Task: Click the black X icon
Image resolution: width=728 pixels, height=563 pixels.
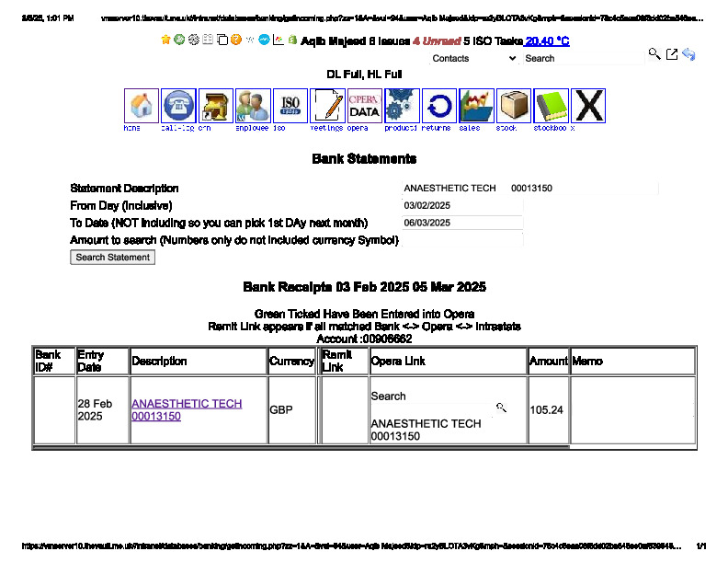Action: [x=588, y=106]
